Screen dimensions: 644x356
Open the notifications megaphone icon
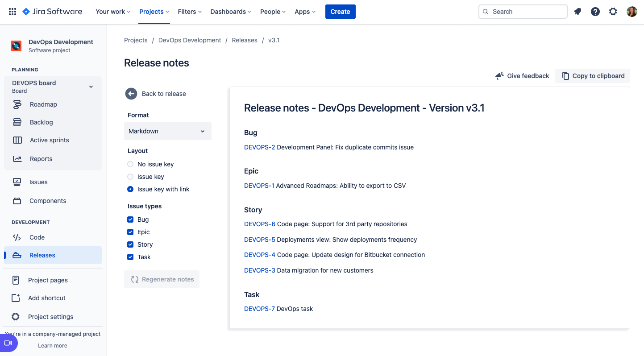[578, 12]
